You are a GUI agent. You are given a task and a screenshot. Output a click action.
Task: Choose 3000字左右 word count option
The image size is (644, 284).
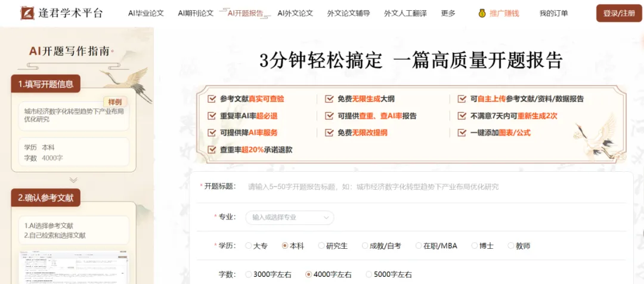249,274
